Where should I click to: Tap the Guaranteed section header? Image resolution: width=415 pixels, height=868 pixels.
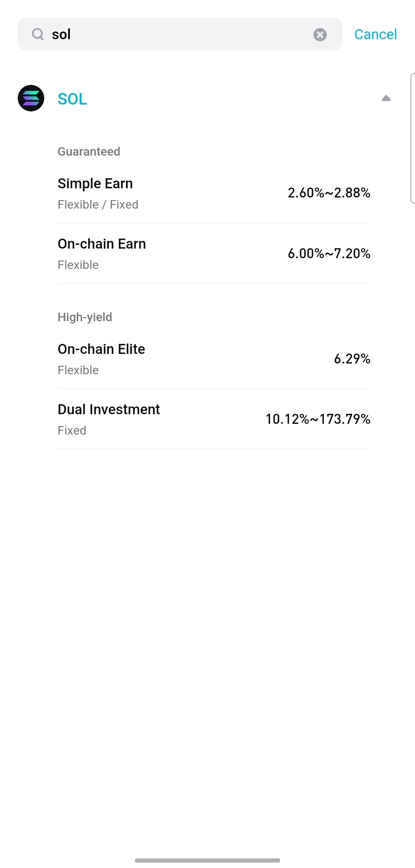pyautogui.click(x=89, y=152)
